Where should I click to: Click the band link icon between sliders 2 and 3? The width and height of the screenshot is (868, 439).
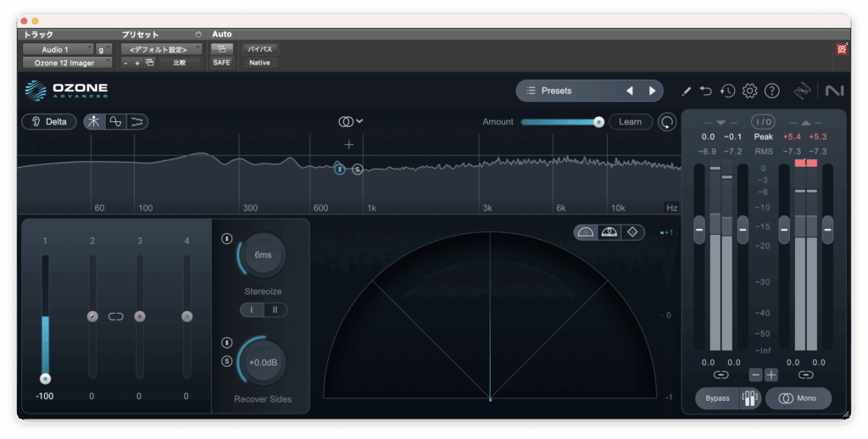coord(116,316)
